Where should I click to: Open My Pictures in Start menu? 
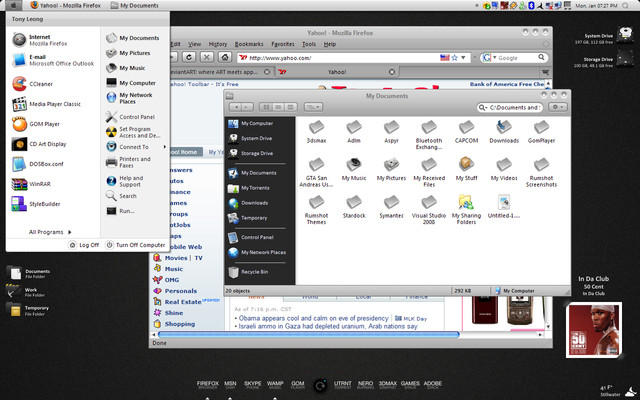(128, 53)
